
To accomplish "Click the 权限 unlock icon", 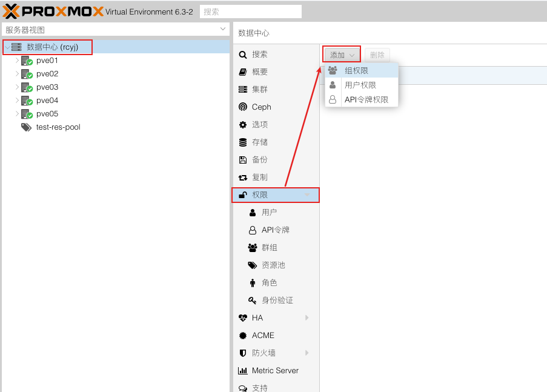I will click(x=243, y=194).
